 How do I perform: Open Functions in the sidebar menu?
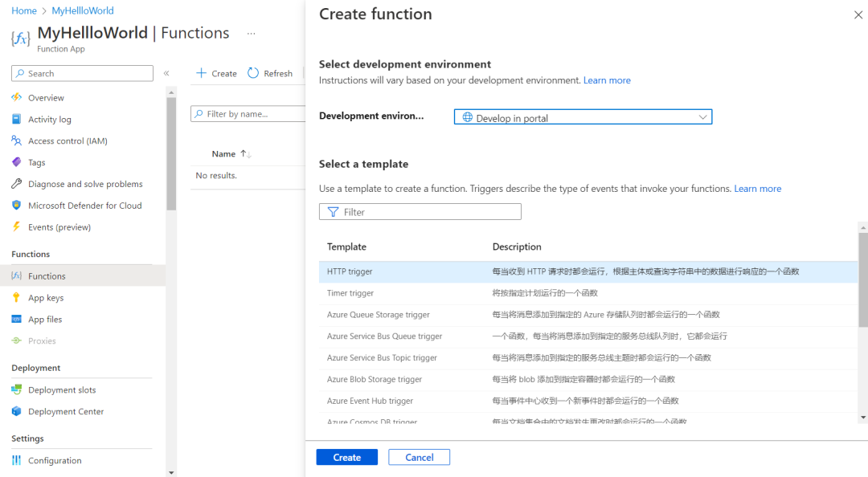(x=47, y=276)
